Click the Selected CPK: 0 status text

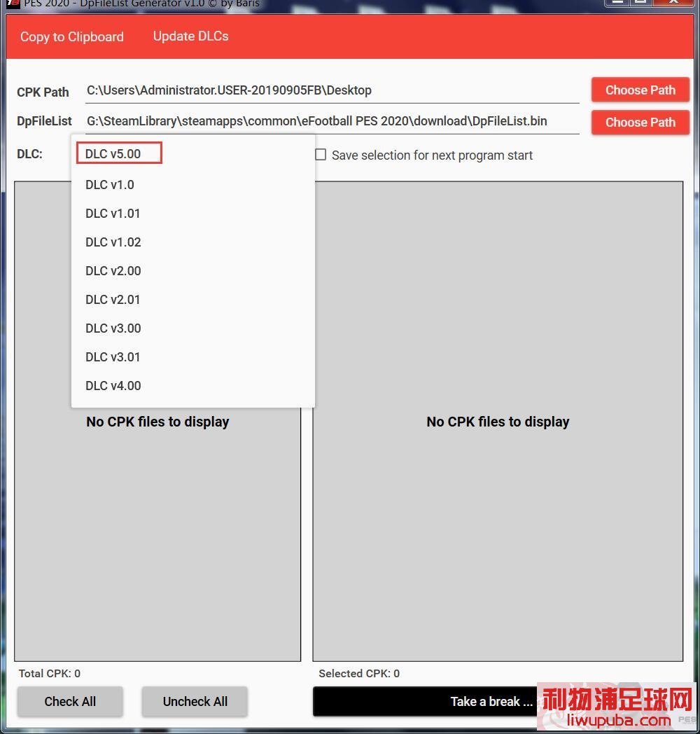click(x=359, y=673)
